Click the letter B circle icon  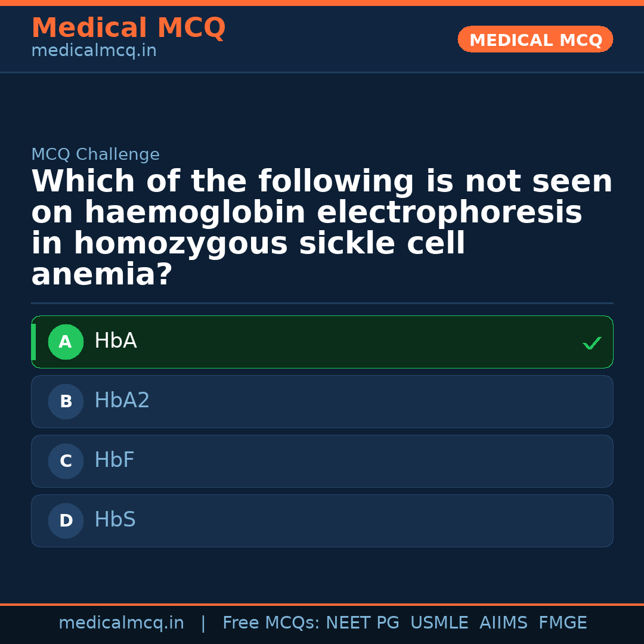point(66,402)
